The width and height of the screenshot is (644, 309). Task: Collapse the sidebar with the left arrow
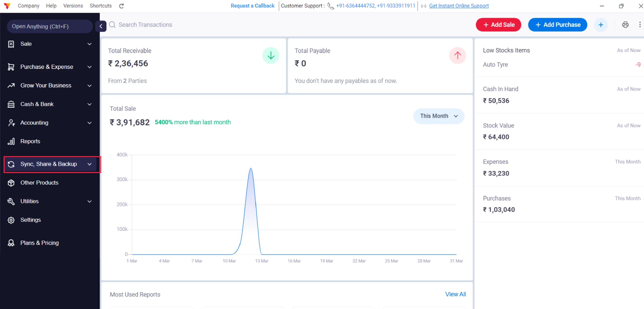click(x=101, y=26)
